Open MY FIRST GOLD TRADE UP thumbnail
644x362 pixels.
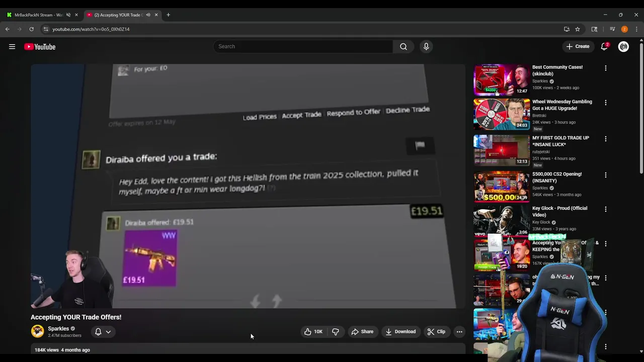click(501, 150)
